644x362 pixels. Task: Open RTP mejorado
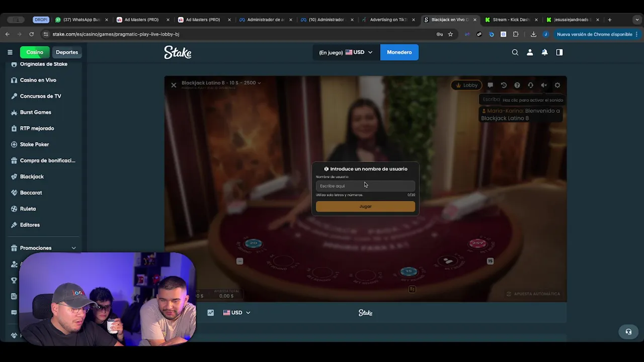(37, 128)
